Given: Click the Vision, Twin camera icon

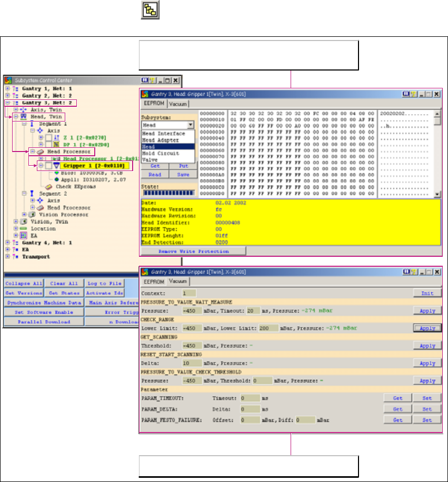Looking at the screenshot, I should [x=24, y=222].
